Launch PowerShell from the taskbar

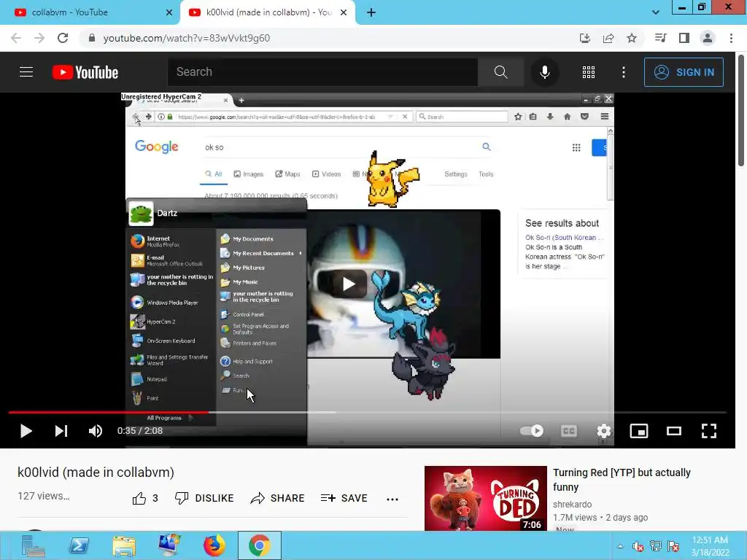click(x=79, y=545)
